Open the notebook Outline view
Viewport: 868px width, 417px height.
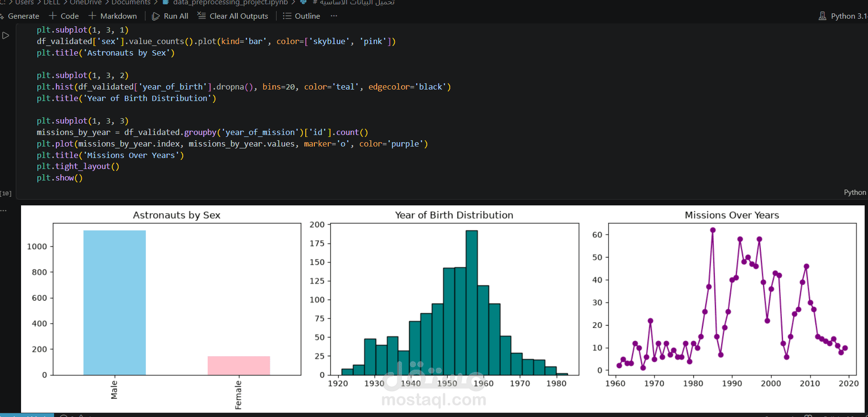pos(301,16)
